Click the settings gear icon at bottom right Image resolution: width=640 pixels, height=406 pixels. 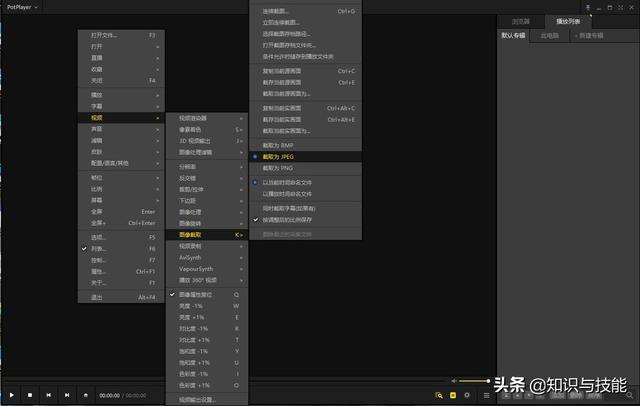[x=468, y=396]
